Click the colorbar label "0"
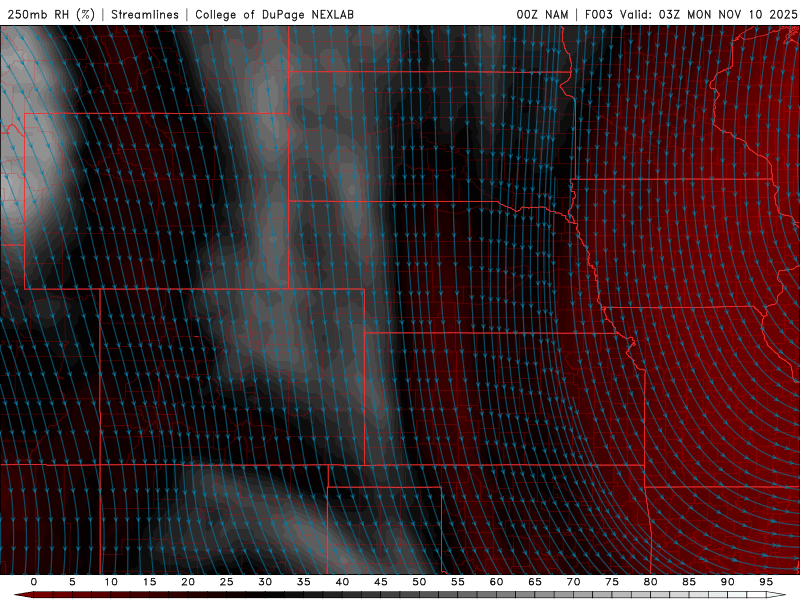This screenshot has width=800, height=600. tap(34, 582)
